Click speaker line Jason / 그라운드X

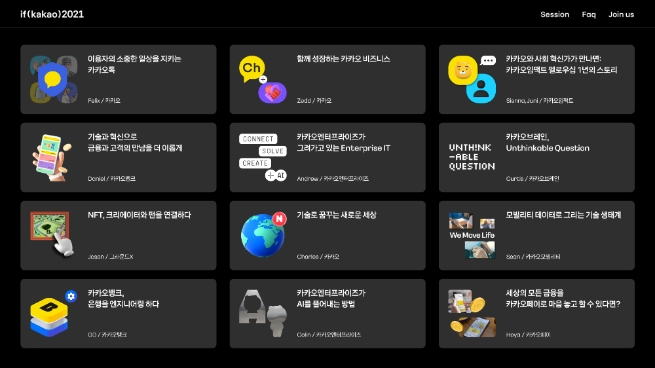110,257
